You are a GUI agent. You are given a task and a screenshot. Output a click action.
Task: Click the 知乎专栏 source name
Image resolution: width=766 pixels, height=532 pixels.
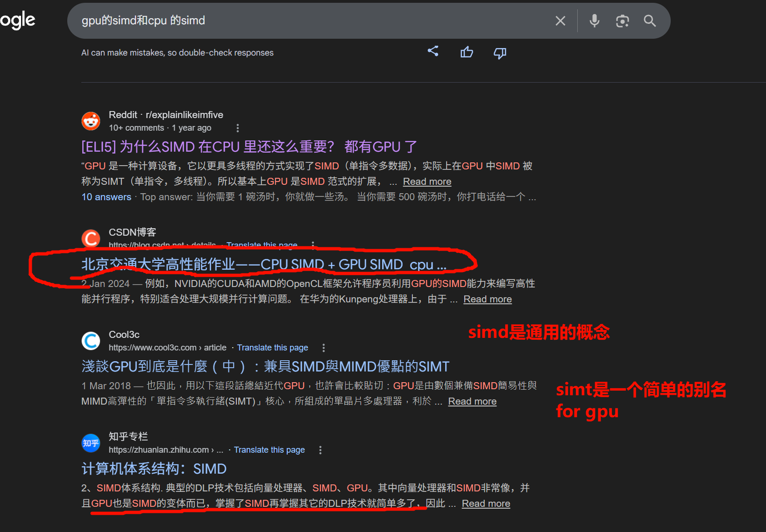(128, 436)
